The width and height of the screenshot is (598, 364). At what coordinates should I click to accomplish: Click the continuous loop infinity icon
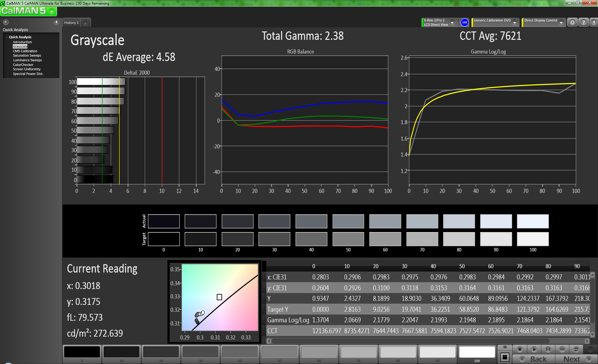[562, 349]
